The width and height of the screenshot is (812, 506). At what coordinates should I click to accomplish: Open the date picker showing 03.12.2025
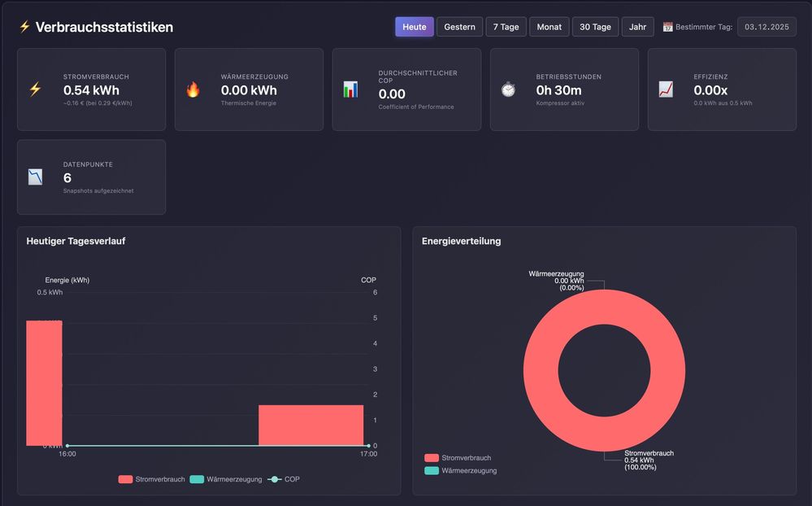tap(766, 27)
